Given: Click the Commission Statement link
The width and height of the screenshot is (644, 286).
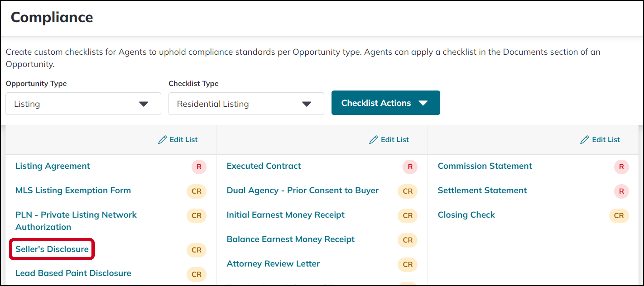Looking at the screenshot, I should click(484, 166).
